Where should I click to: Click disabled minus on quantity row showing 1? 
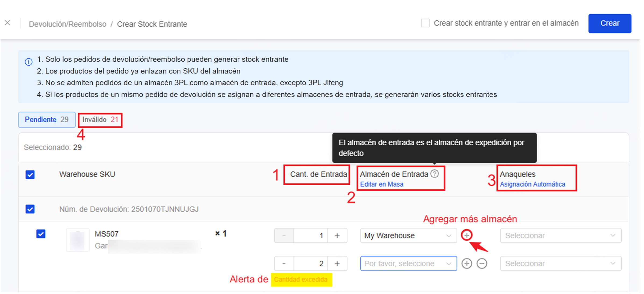(x=284, y=236)
